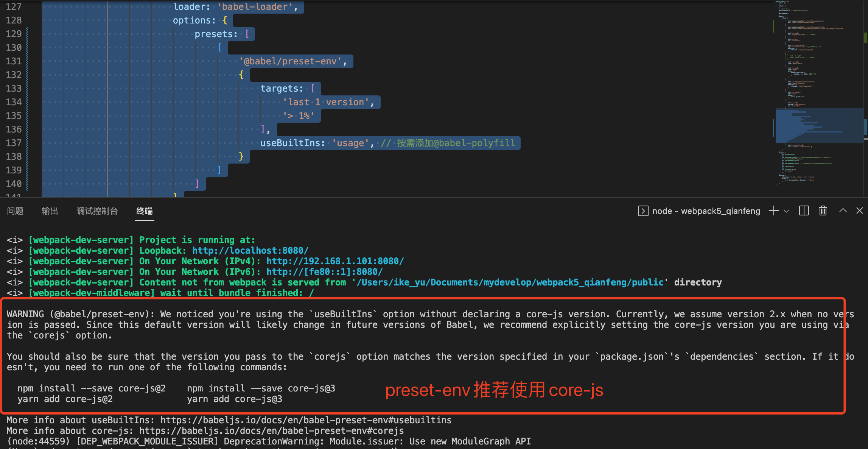868x449 pixels.
Task: Select the 调试控制台 debug console tab
Action: coord(97,211)
